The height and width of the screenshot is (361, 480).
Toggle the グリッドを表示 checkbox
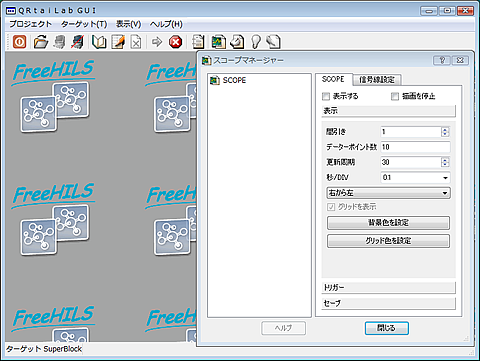pyautogui.click(x=331, y=207)
